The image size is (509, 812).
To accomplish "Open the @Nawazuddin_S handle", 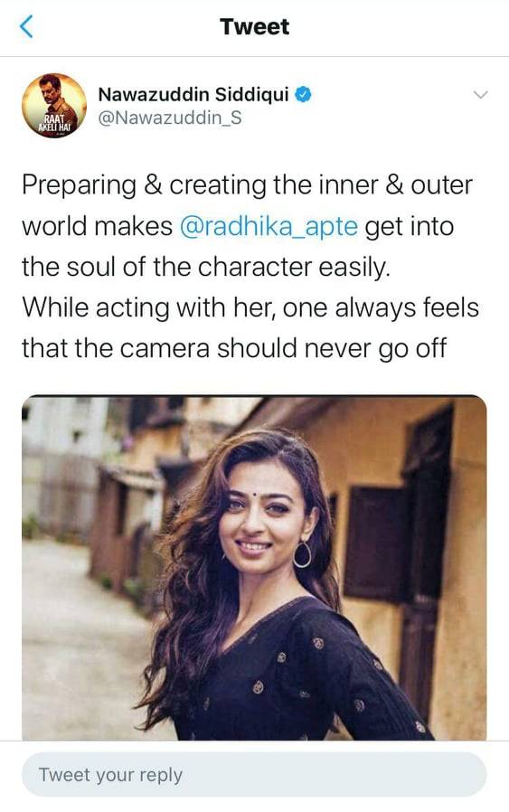I will point(170,118).
